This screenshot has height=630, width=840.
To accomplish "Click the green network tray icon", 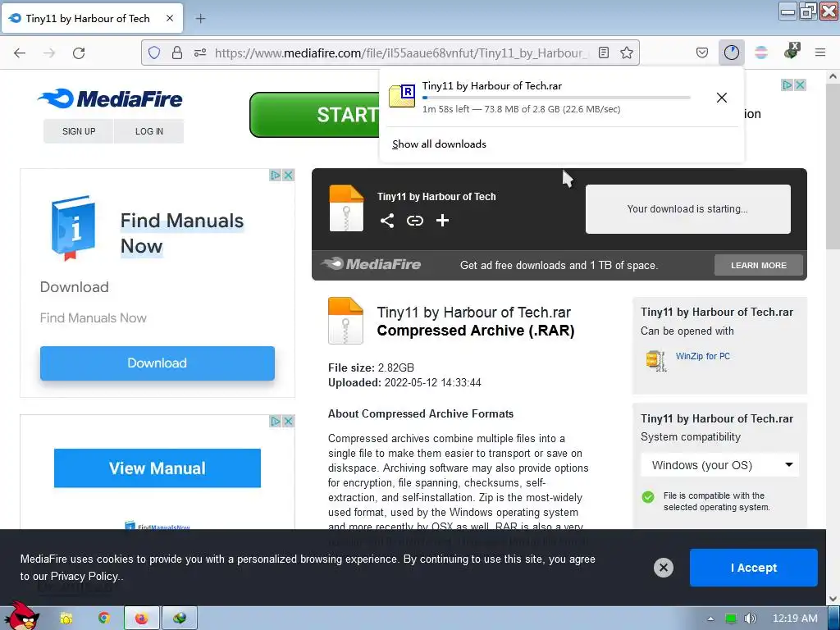I will click(731, 619).
